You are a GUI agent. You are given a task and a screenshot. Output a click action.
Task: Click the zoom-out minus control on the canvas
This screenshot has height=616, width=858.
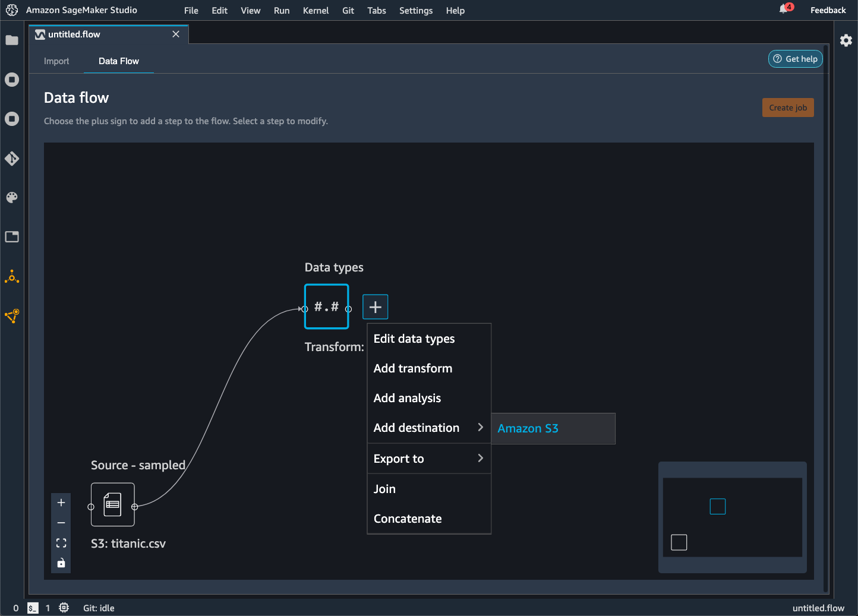pos(61,522)
